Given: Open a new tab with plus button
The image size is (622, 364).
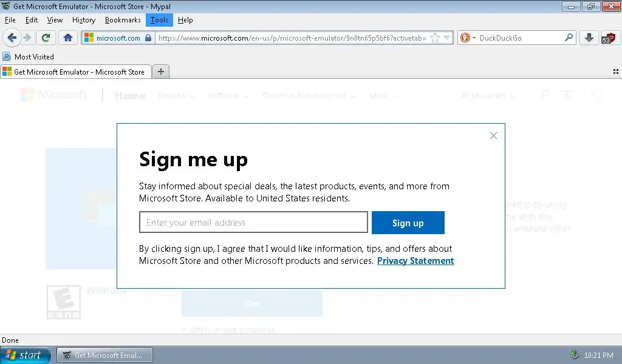Looking at the screenshot, I should pyautogui.click(x=160, y=72).
